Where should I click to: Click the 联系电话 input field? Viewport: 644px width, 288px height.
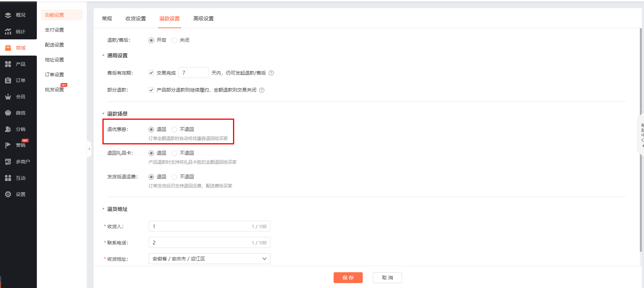tap(210, 243)
